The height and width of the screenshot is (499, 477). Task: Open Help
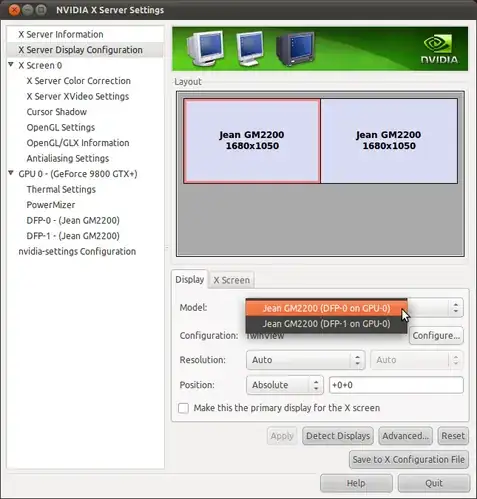pyautogui.click(x=356, y=483)
